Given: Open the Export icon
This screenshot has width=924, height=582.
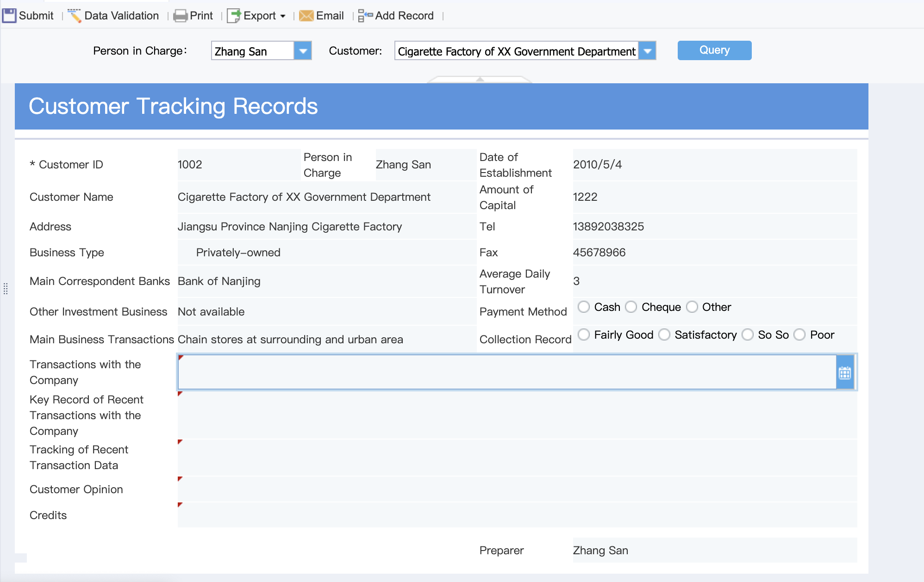Looking at the screenshot, I should [233, 15].
